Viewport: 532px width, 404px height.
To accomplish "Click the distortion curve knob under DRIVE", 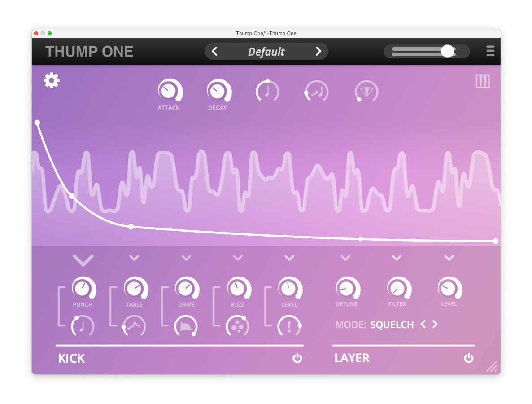I will pos(186,325).
